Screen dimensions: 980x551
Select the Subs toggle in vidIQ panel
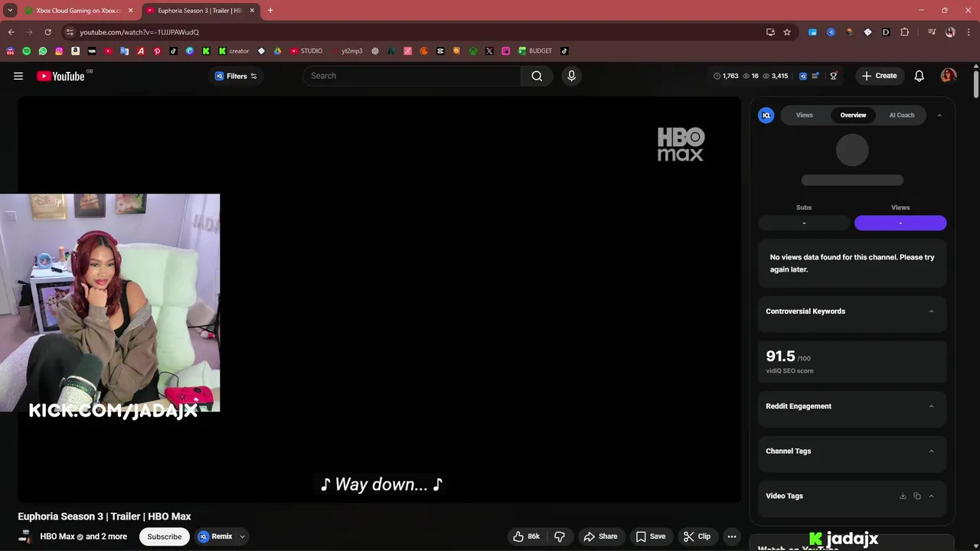coord(804,223)
